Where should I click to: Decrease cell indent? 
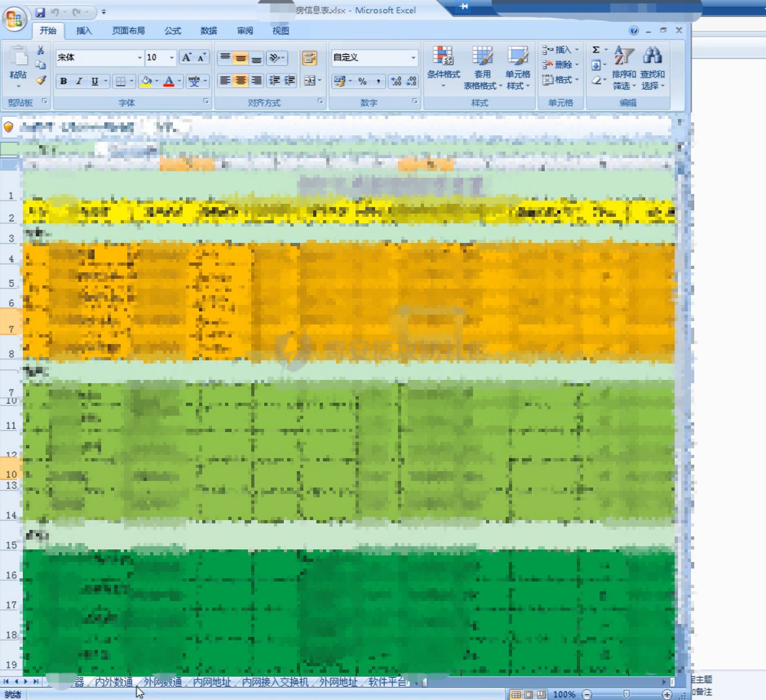[275, 80]
